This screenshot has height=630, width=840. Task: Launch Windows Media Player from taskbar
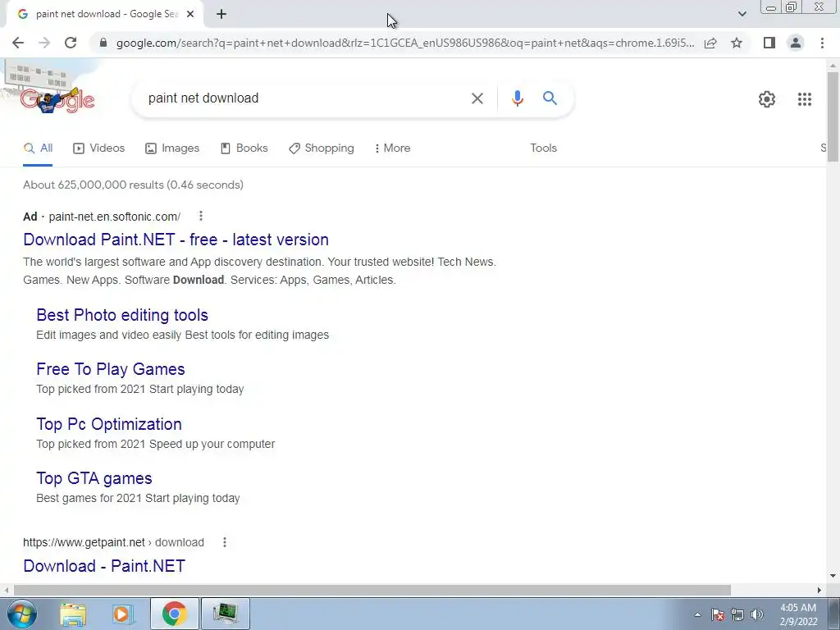123,614
